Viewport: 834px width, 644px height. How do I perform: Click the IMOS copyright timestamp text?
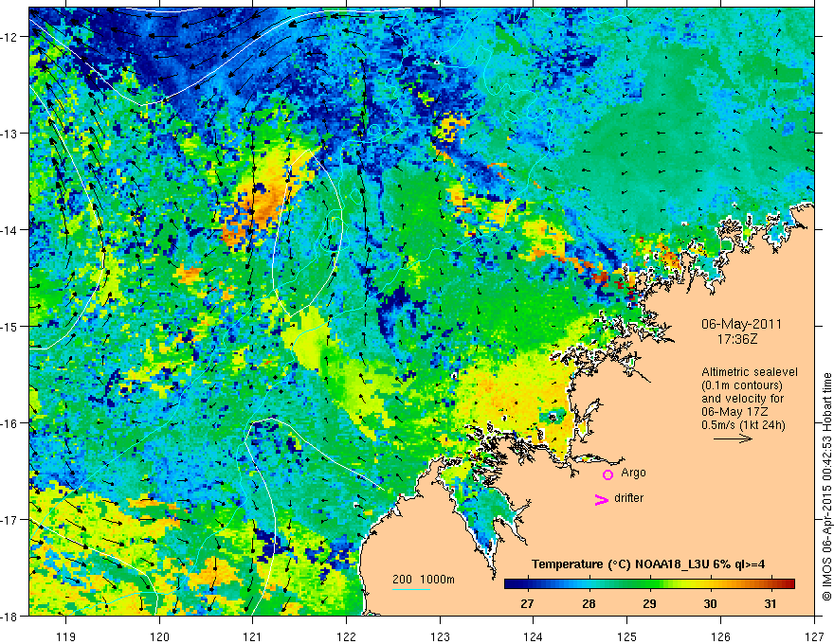click(x=827, y=487)
